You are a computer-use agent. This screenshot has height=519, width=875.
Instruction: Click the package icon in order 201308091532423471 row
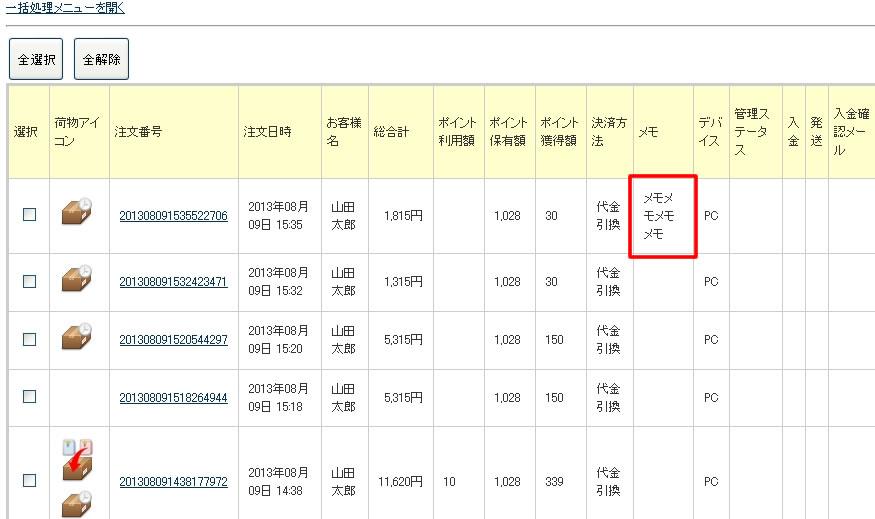coord(77,279)
